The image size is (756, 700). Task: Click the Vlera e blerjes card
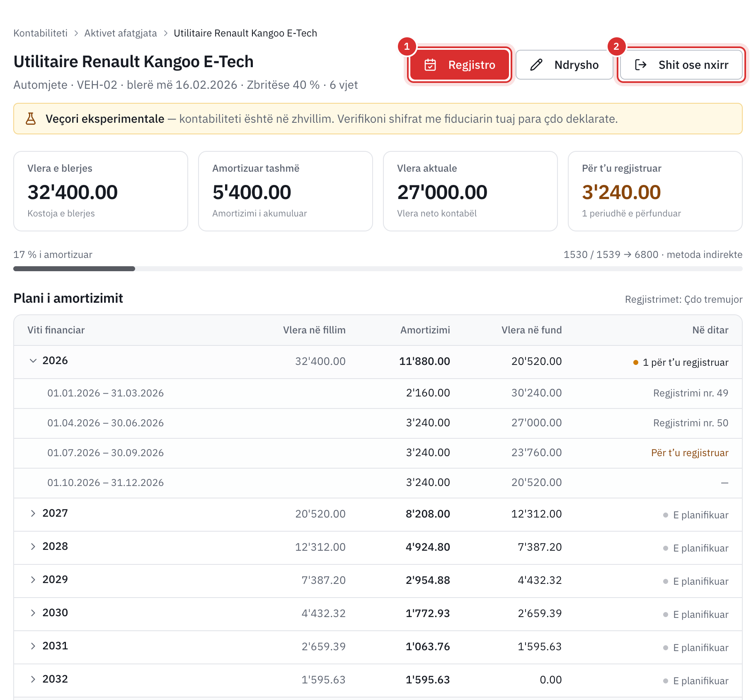pyautogui.click(x=101, y=191)
